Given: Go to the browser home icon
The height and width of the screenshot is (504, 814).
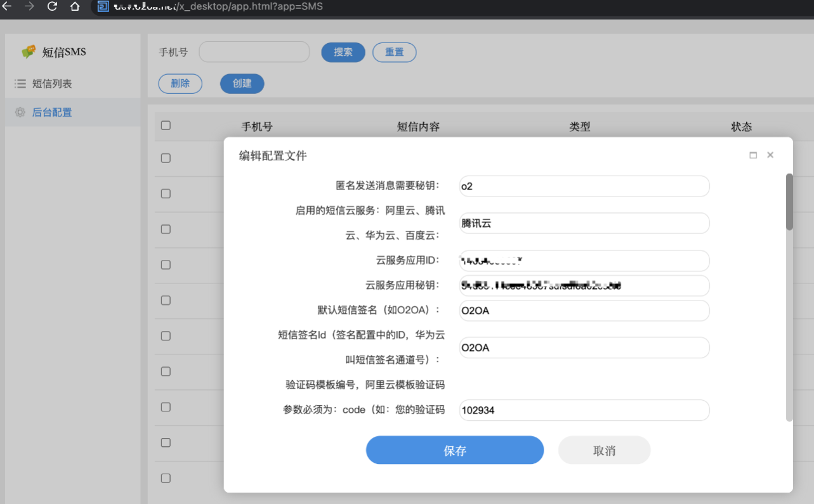Looking at the screenshot, I should point(75,6).
